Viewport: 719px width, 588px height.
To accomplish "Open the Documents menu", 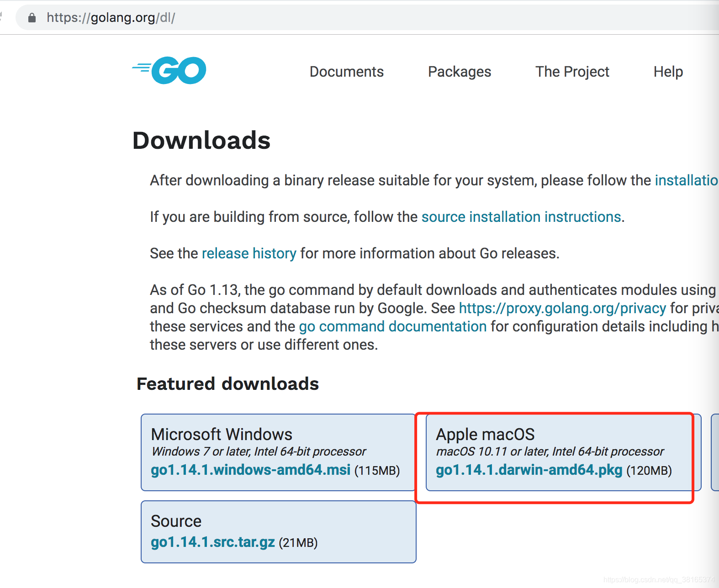I will (346, 72).
